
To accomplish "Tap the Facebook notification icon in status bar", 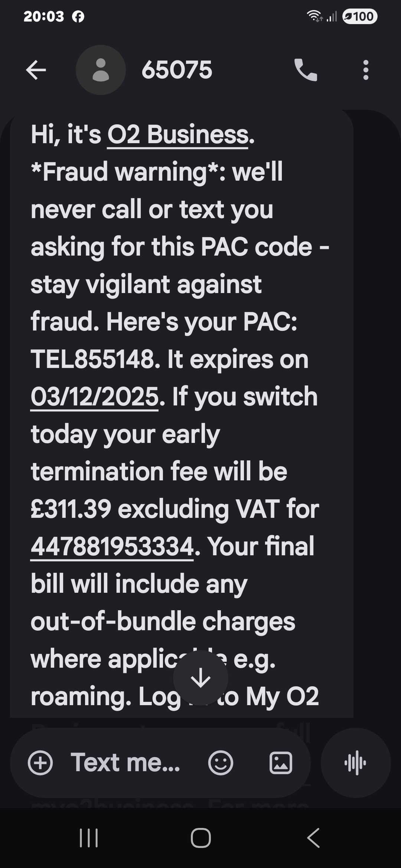I will pyautogui.click(x=78, y=16).
